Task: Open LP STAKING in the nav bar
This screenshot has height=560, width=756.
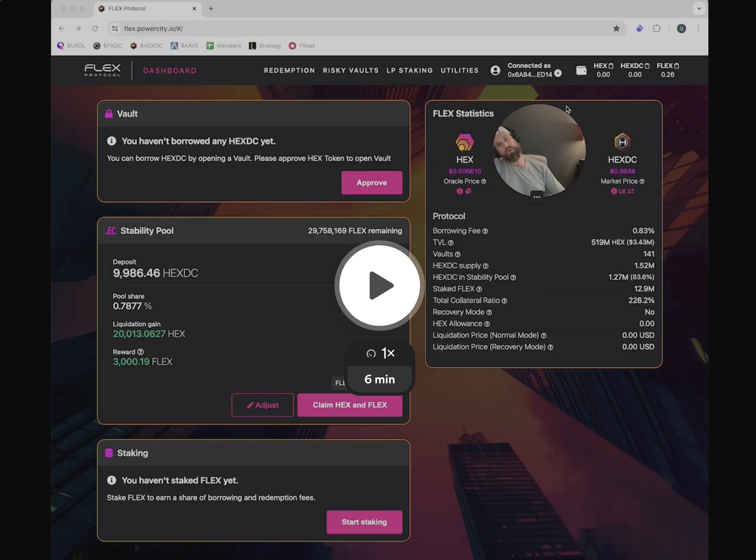Action: pyautogui.click(x=409, y=70)
